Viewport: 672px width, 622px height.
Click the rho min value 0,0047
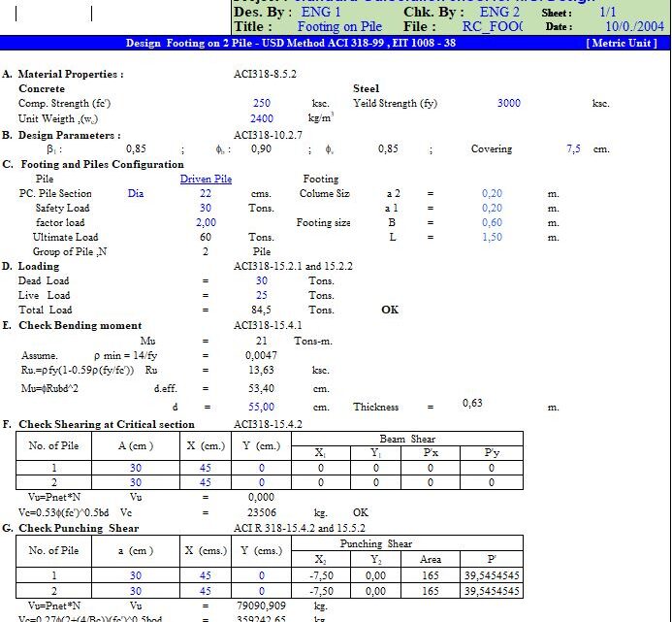pos(261,355)
